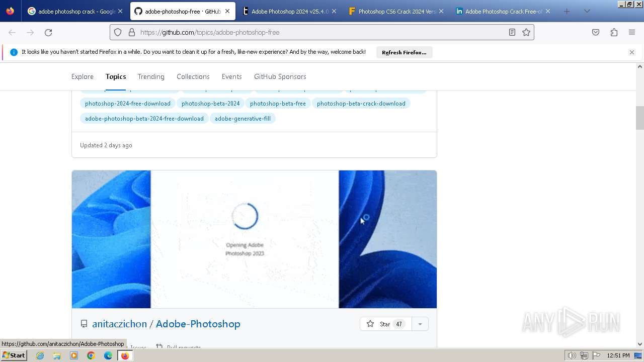
Task: Open Windows Media Player from taskbar
Action: (74, 355)
